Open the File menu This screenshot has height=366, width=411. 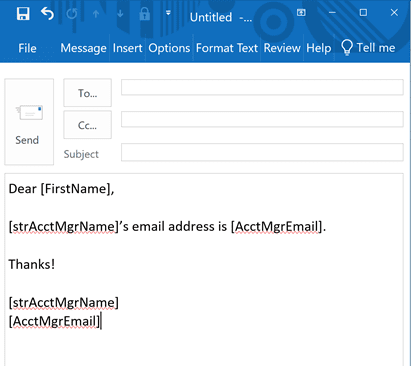[x=27, y=48]
